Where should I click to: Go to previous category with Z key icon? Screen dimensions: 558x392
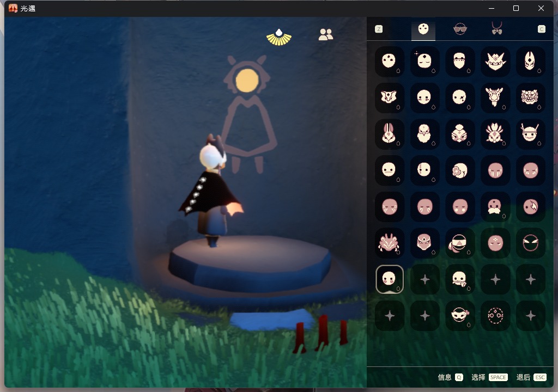coord(379,29)
